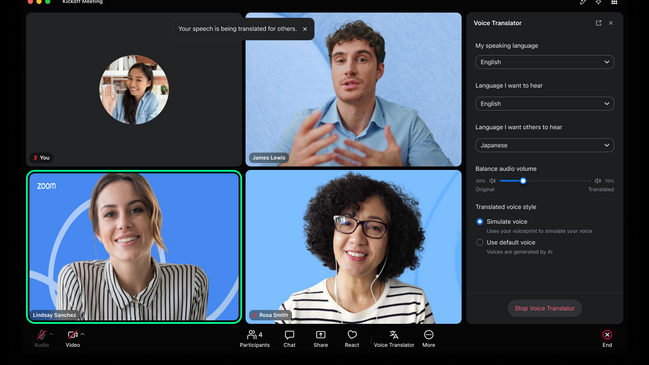This screenshot has width=649, height=365.
Task: Select the Use default voice option
Action: (480, 243)
